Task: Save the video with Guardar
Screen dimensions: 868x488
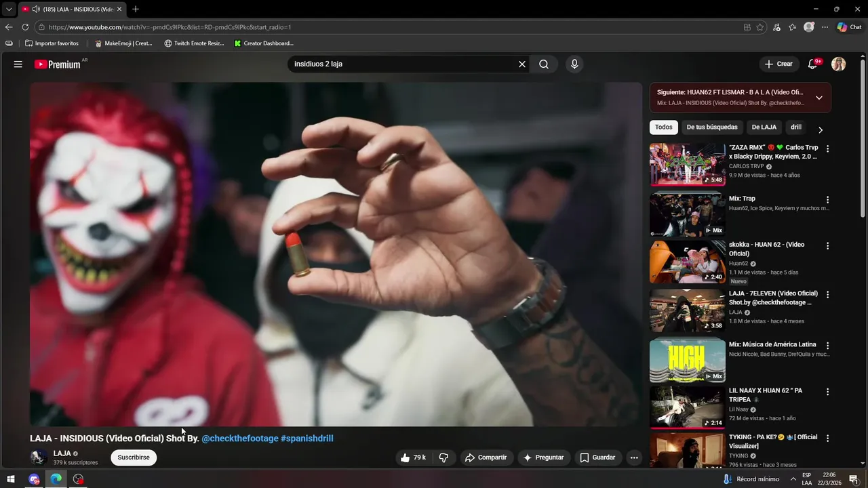Action: point(597,457)
